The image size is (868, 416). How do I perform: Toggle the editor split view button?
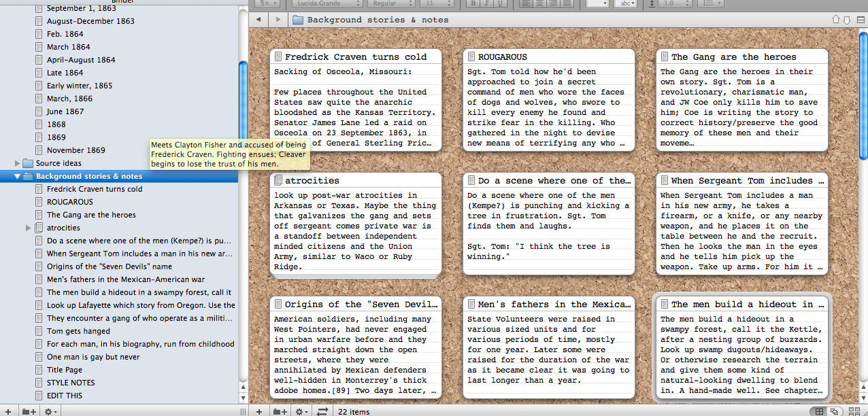pyautogui.click(x=859, y=20)
